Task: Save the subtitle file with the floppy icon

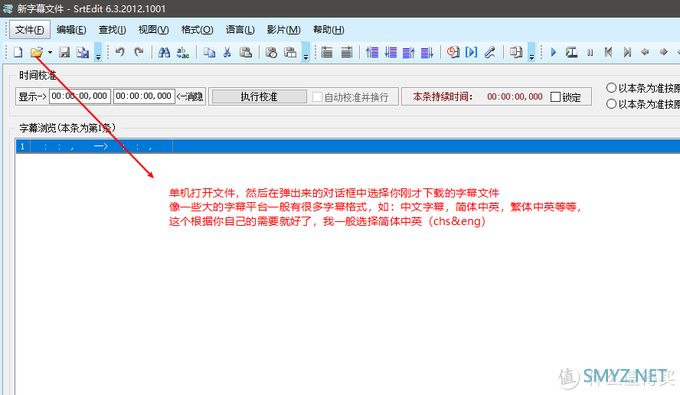Action: pos(64,52)
